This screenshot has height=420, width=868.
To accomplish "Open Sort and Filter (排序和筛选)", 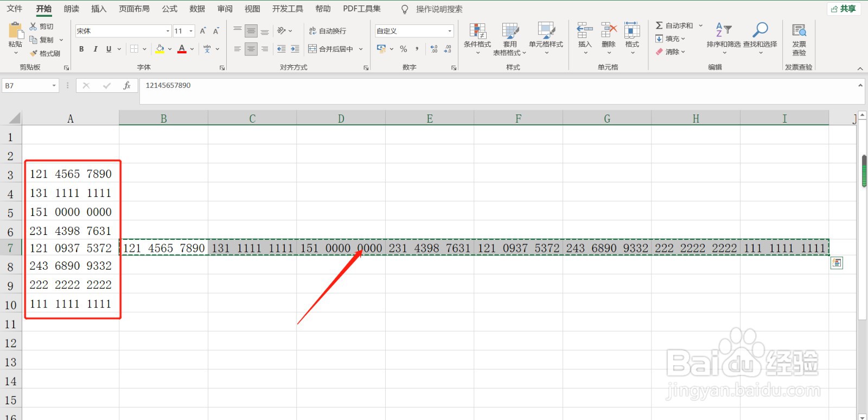I will (x=724, y=38).
